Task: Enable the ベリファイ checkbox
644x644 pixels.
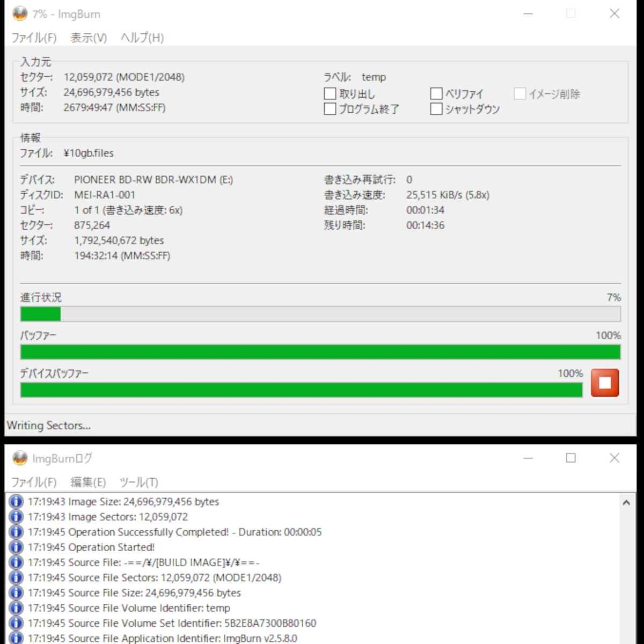Action: 436,93
